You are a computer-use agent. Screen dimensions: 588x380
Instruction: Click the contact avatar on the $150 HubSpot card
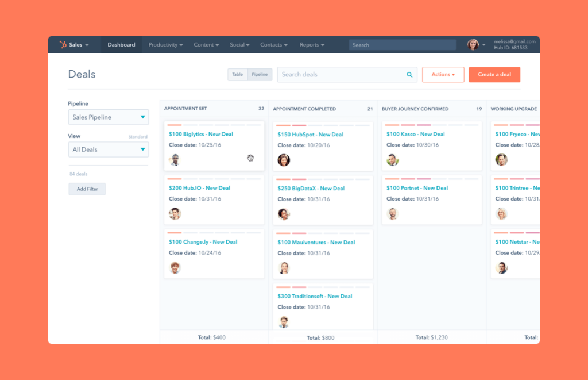point(284,160)
